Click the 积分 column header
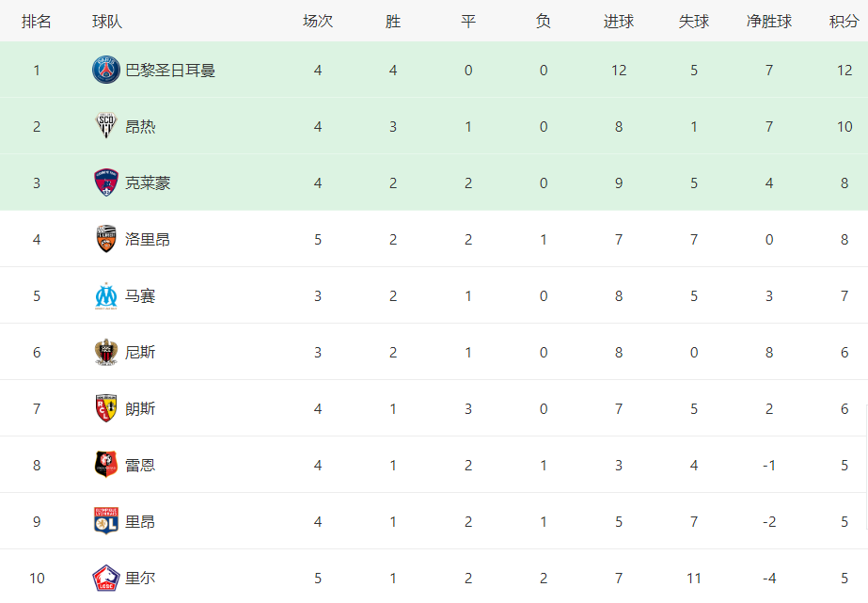This screenshot has height=603, width=868. tap(844, 22)
